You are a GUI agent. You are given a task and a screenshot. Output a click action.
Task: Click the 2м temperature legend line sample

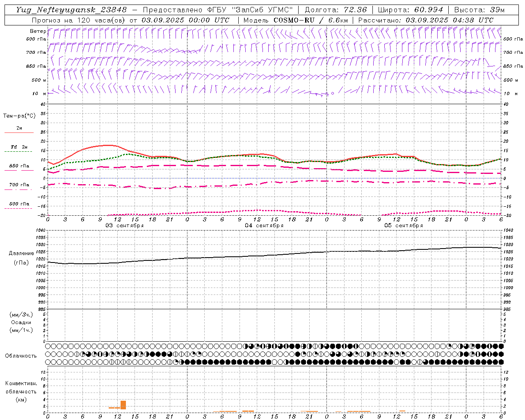19,133
